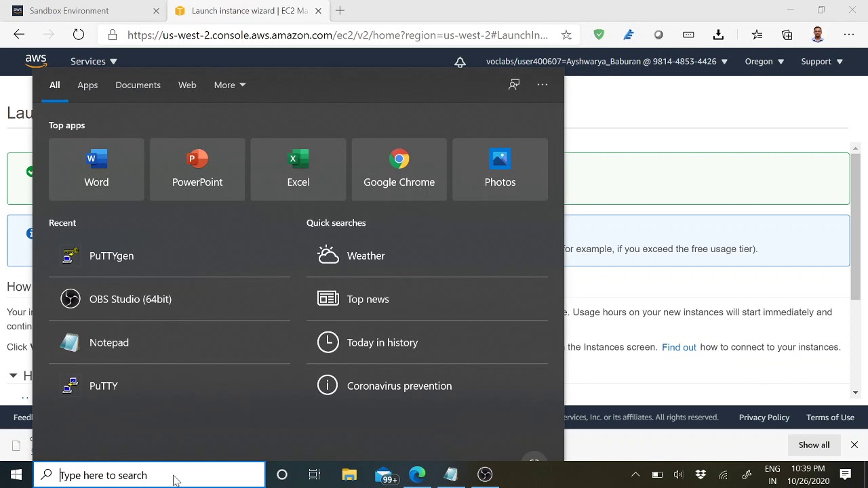Screen dimensions: 868x488
Task: Launch Google Chrome from Top apps
Action: point(399,169)
